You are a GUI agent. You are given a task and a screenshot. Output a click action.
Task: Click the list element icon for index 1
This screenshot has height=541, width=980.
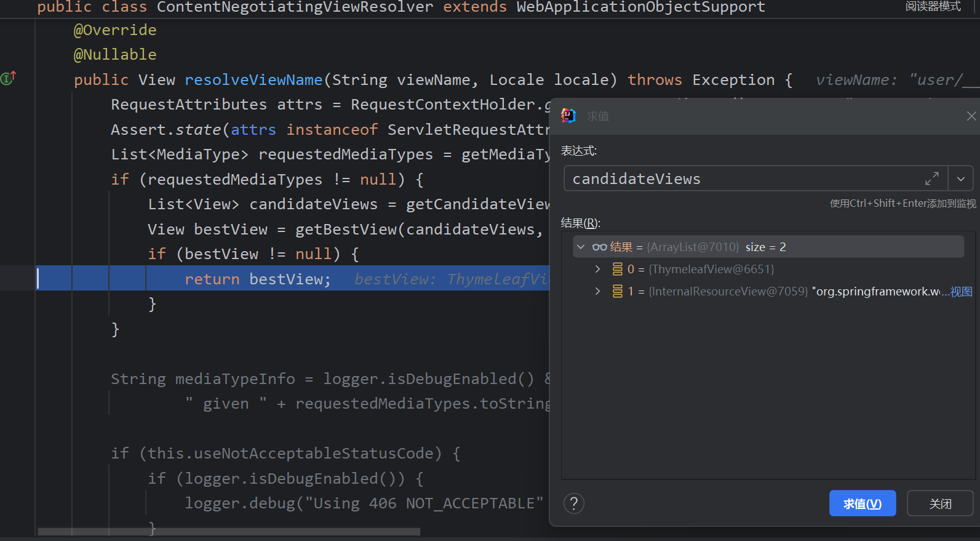click(618, 291)
